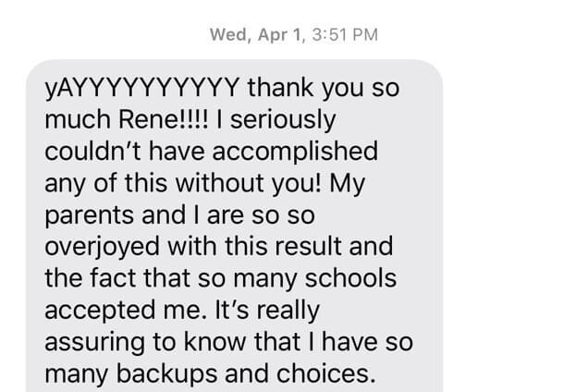Click the word parents in message
The width and height of the screenshot is (588, 392).
click(90, 216)
